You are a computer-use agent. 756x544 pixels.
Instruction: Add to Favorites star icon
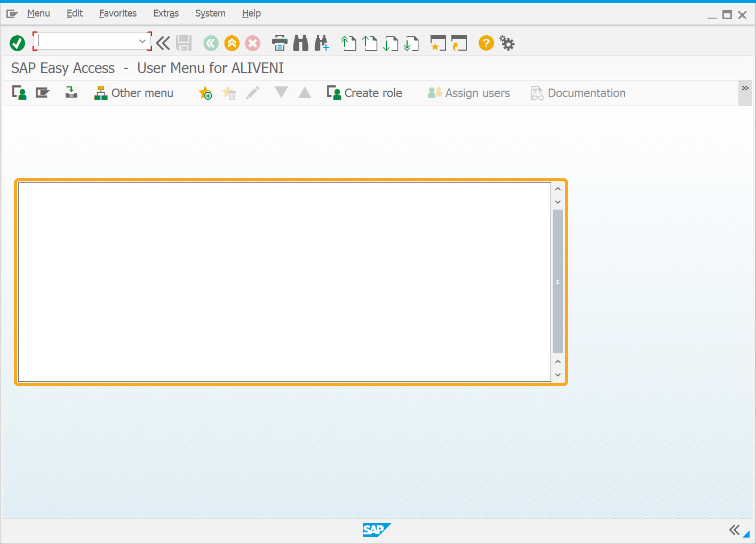click(205, 93)
